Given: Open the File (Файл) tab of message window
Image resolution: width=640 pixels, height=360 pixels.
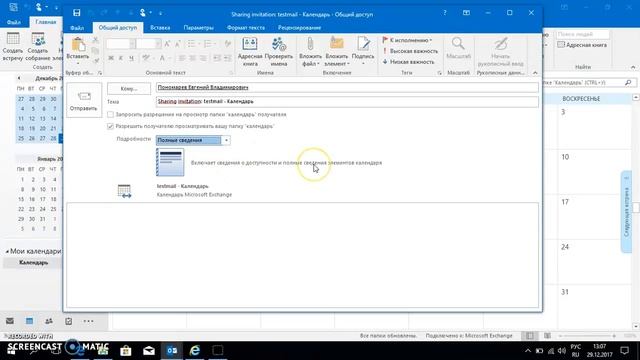Looking at the screenshot, I should click(x=77, y=28).
